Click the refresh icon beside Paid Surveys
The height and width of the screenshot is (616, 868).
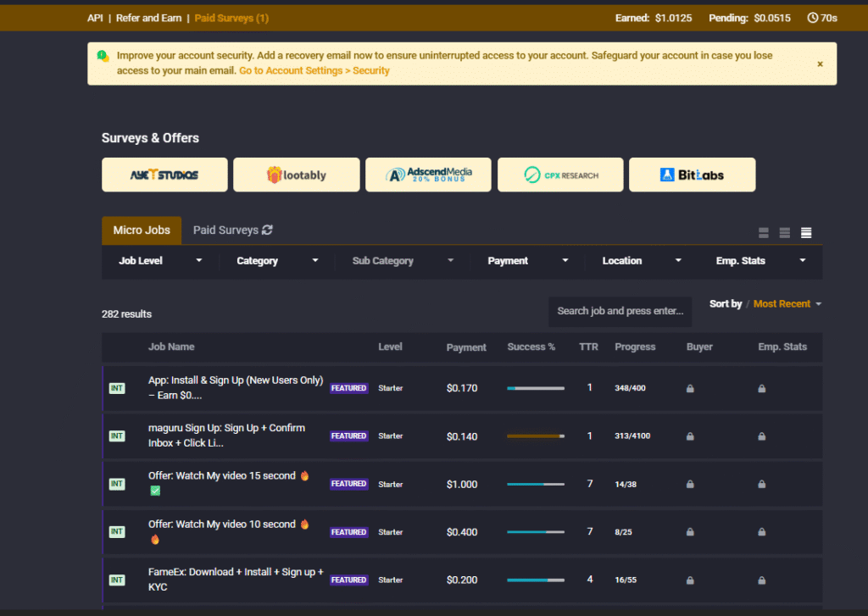pos(267,230)
